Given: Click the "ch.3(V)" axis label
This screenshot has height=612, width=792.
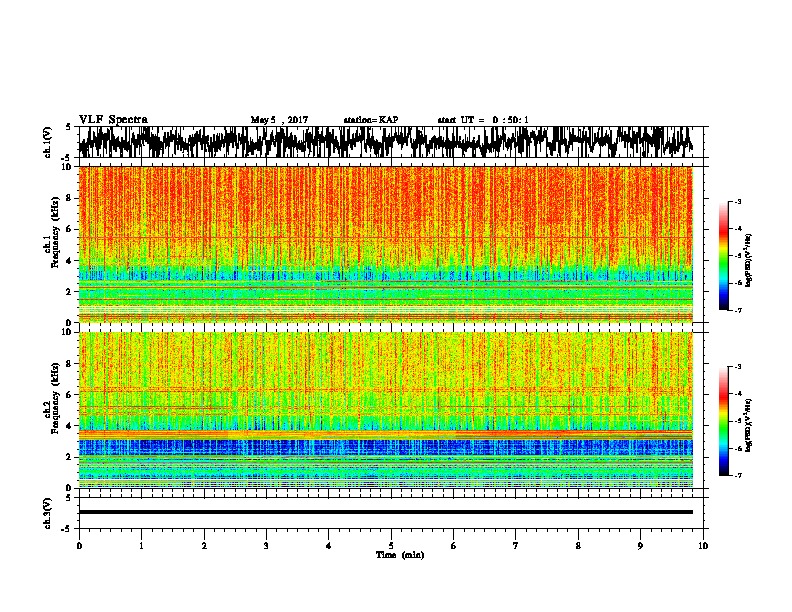Looking at the screenshot, I should pos(47,513).
